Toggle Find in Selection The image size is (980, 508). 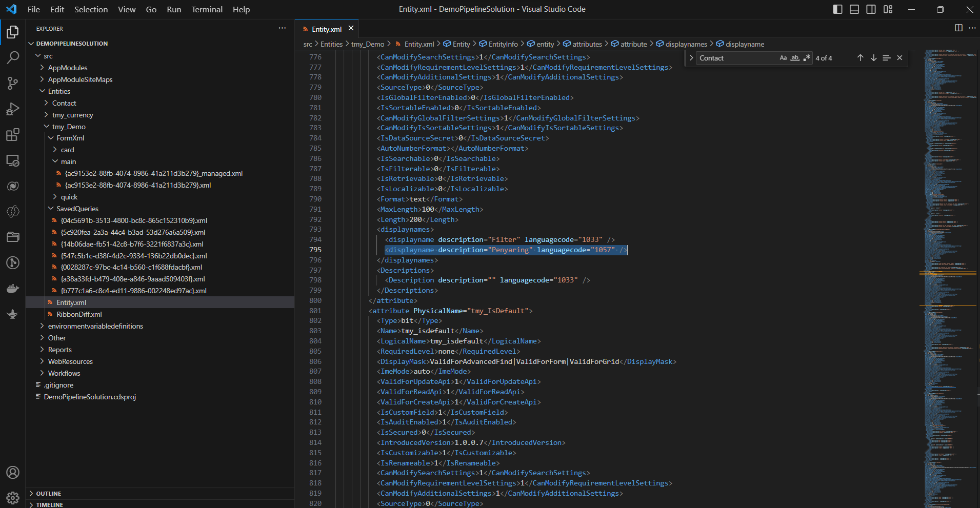(887, 58)
